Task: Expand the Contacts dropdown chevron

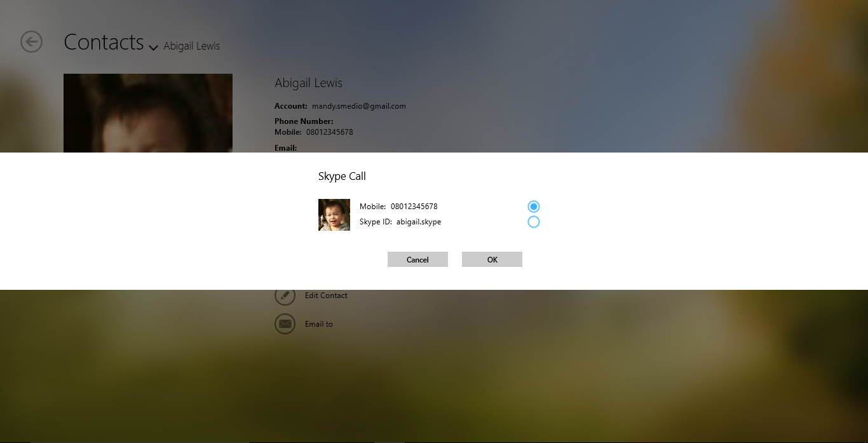Action: pos(153,48)
